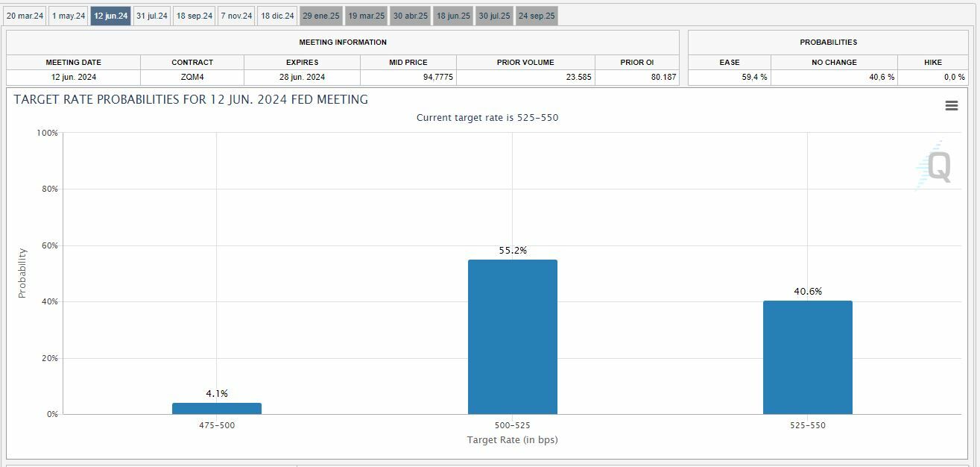Switch to the 19 mar.25 tab
The height and width of the screenshot is (467, 980).
tap(367, 16)
